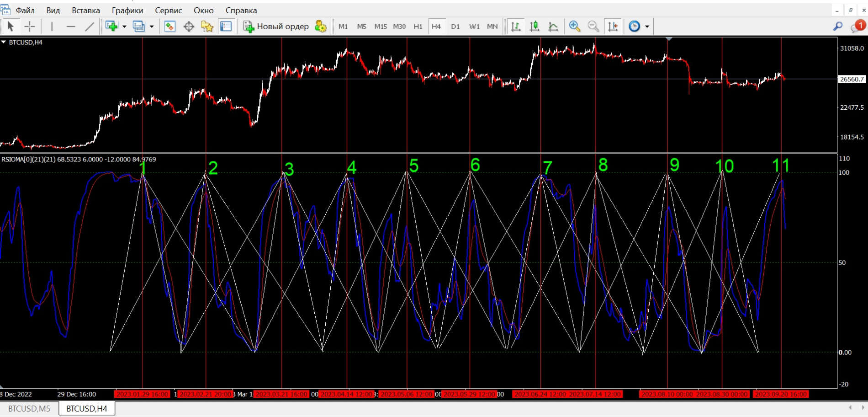Select the M30 timeframe
This screenshot has height=417, width=868.
399,27
